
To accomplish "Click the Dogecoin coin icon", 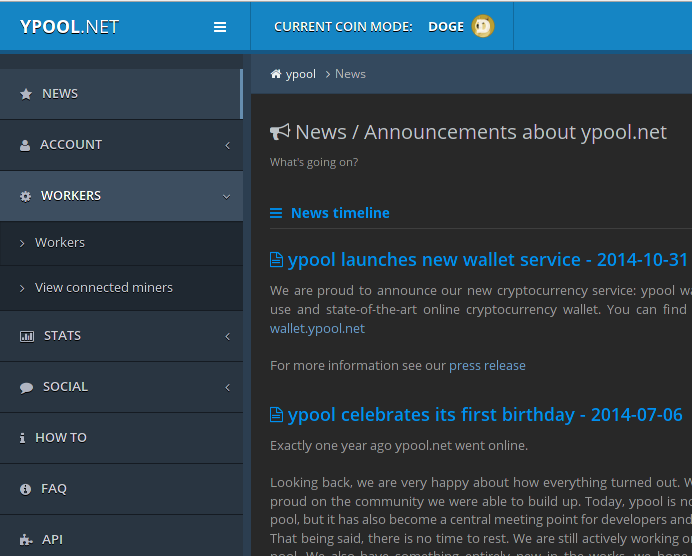I will (x=482, y=26).
